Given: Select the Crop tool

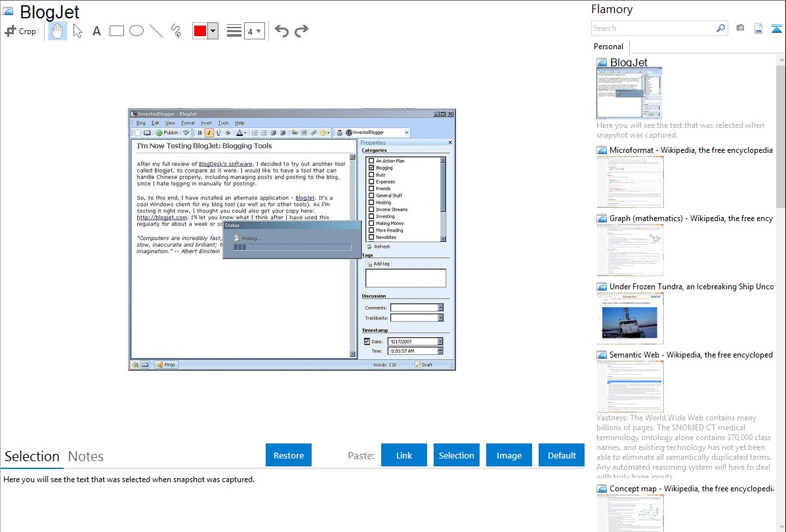Looking at the screenshot, I should (x=20, y=31).
